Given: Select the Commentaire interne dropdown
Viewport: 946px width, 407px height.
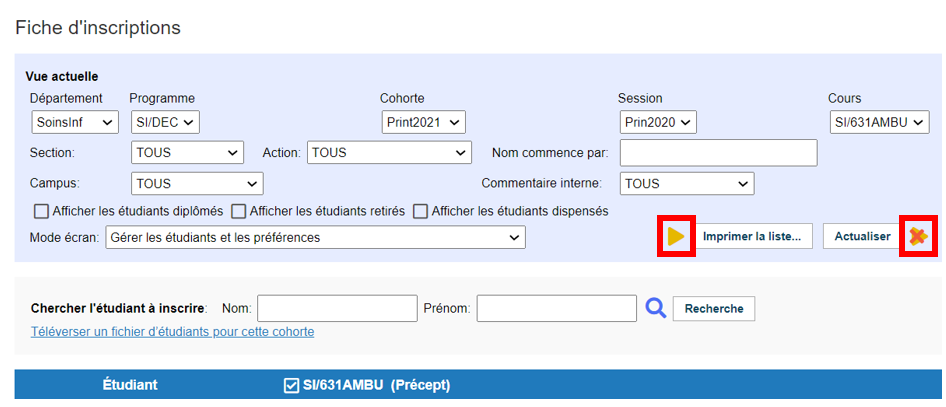Looking at the screenshot, I should click(687, 183).
